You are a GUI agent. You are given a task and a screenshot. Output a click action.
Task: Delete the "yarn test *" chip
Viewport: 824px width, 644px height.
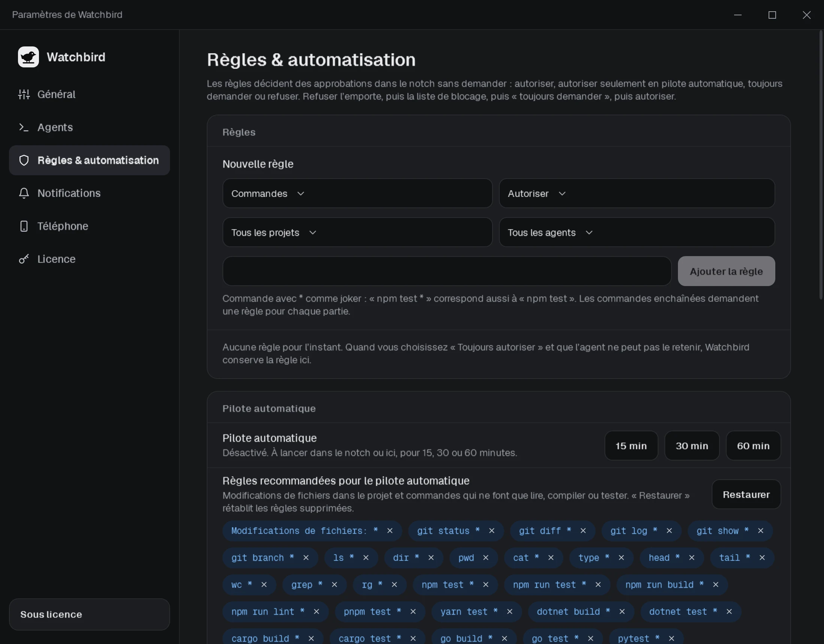pos(509,611)
